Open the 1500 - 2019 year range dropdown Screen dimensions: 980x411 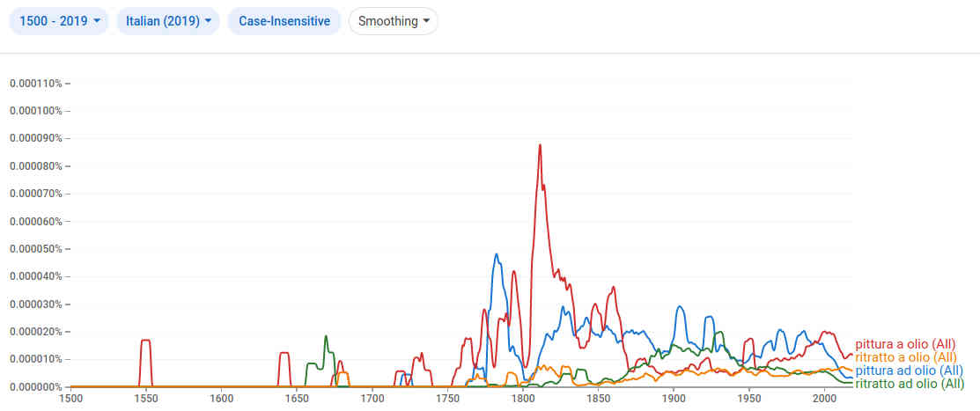coord(59,21)
